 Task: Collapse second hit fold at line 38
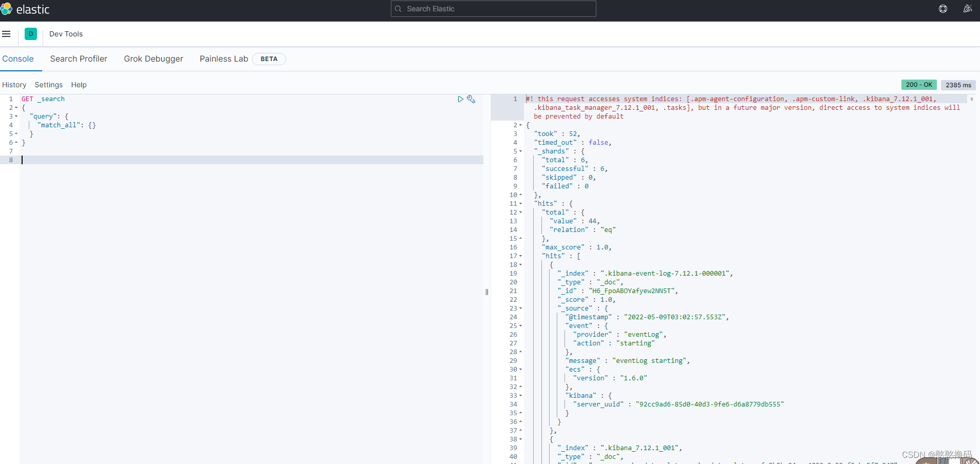tap(520, 439)
